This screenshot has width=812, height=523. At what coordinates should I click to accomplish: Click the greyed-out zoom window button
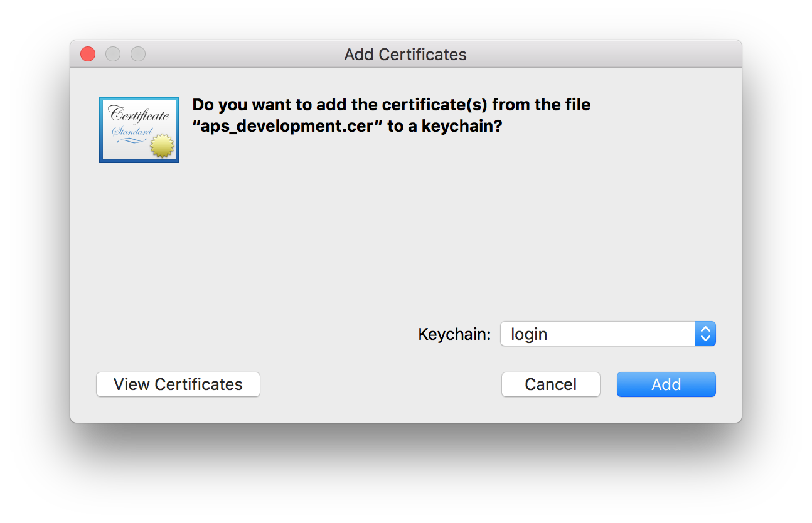[138, 55]
